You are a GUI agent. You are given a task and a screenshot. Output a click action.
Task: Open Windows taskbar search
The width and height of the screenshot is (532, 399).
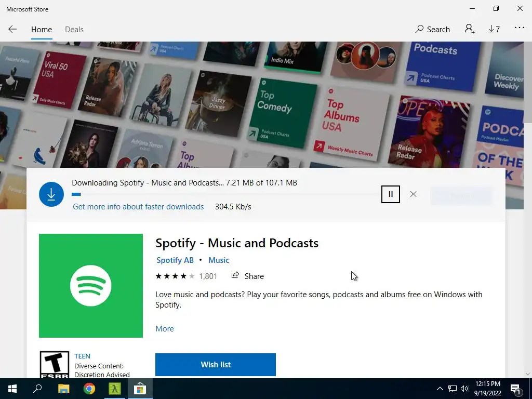pos(37,389)
